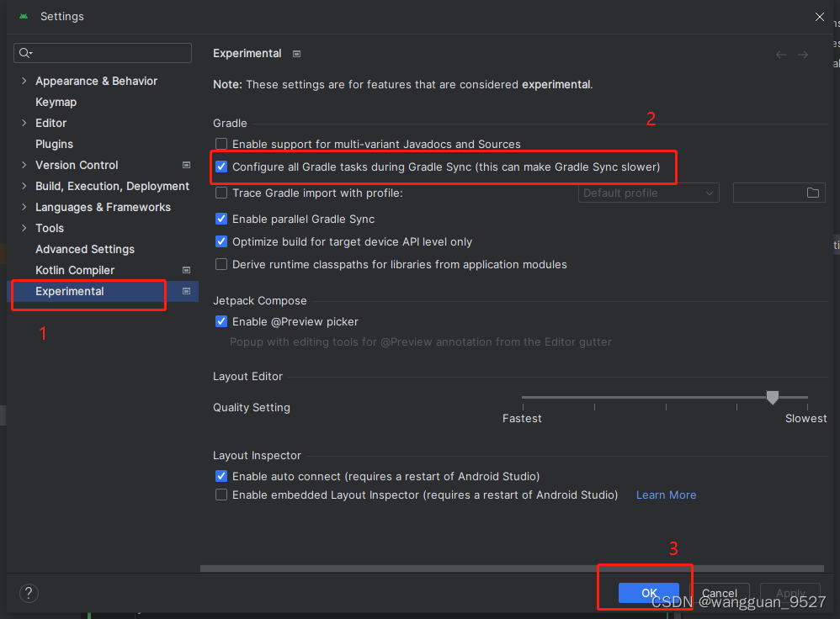This screenshot has width=840, height=619.
Task: Click the Quality Setting slider thumb
Action: point(773,397)
